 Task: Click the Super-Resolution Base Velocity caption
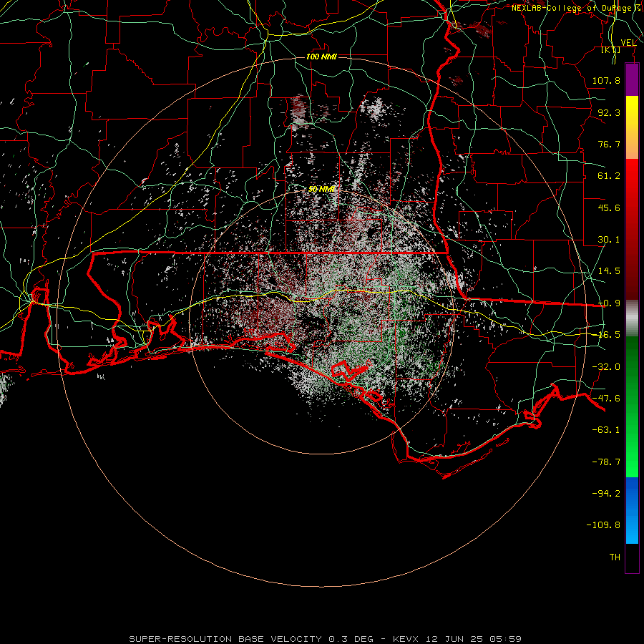(x=326, y=639)
